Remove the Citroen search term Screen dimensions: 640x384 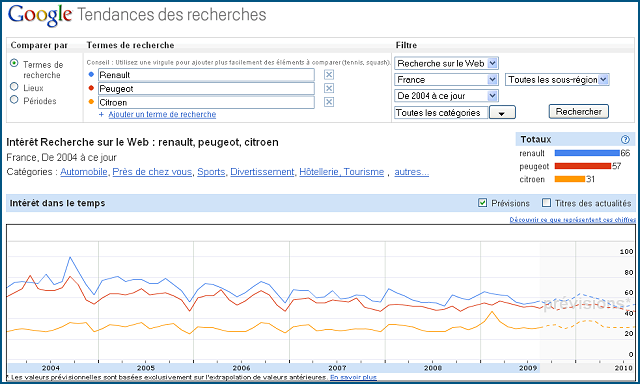coord(329,102)
